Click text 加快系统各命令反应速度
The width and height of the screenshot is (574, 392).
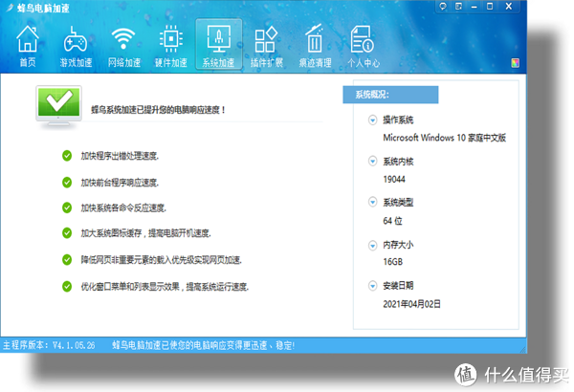tap(123, 207)
